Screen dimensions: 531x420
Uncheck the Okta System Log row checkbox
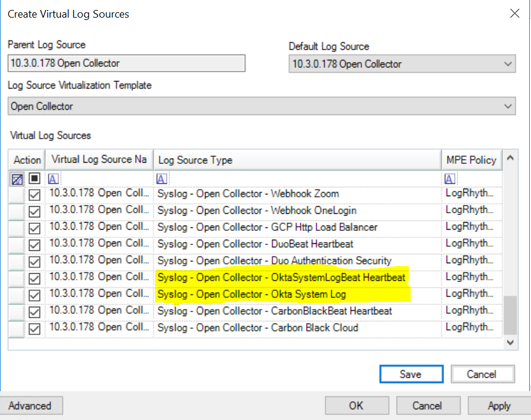pos(34,295)
